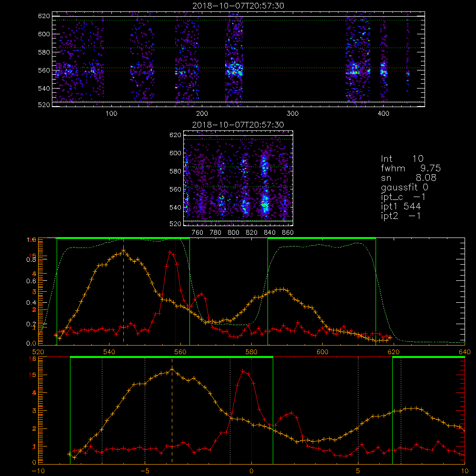Click y-axis label 540 of top spectrogram
476x476 pixels.
(44, 89)
